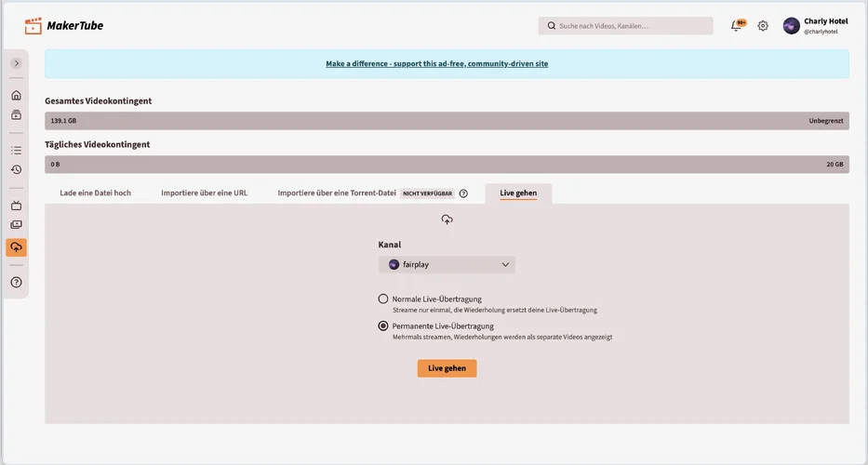Click the Kanal field label

point(390,245)
